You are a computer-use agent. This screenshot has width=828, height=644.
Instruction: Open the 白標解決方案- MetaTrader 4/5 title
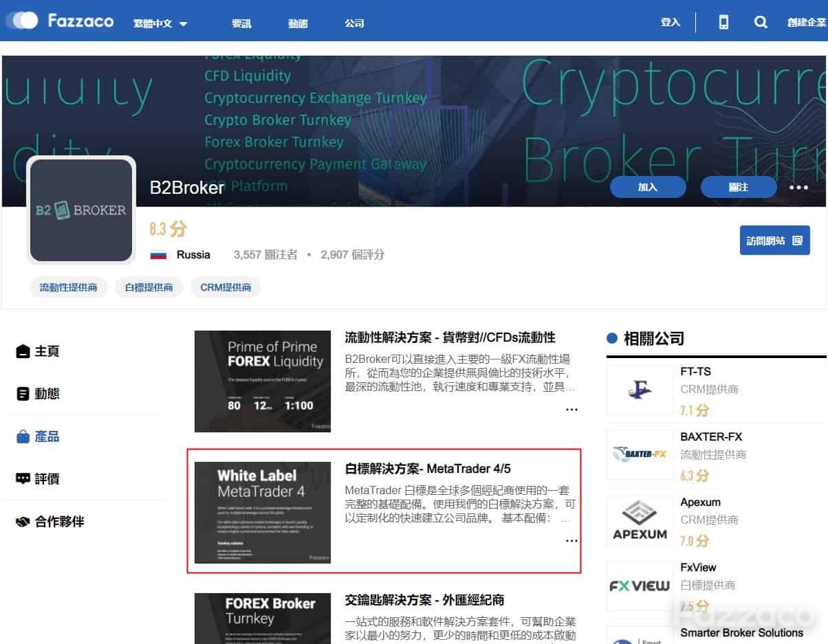point(428,469)
